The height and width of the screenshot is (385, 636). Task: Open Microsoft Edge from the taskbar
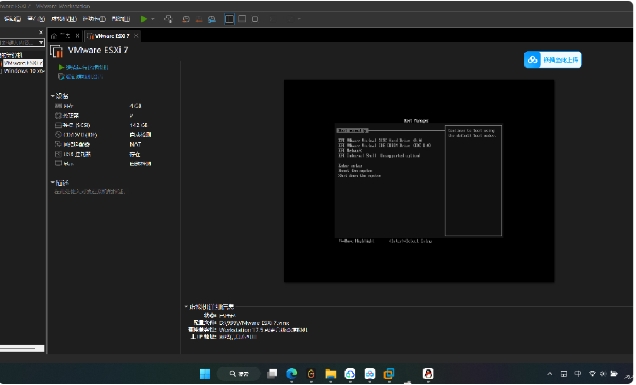291,373
